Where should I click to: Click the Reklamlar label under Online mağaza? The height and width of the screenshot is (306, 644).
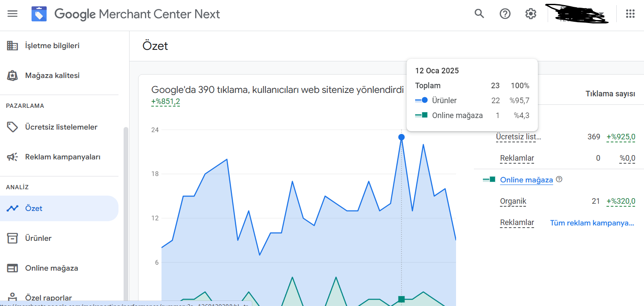pos(517,222)
